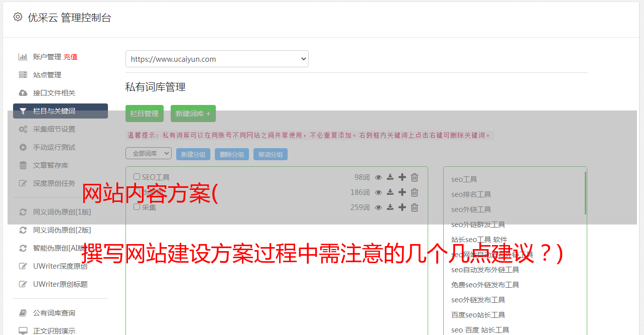Open 采集细节设置 via its gears icon

[x=23, y=129]
